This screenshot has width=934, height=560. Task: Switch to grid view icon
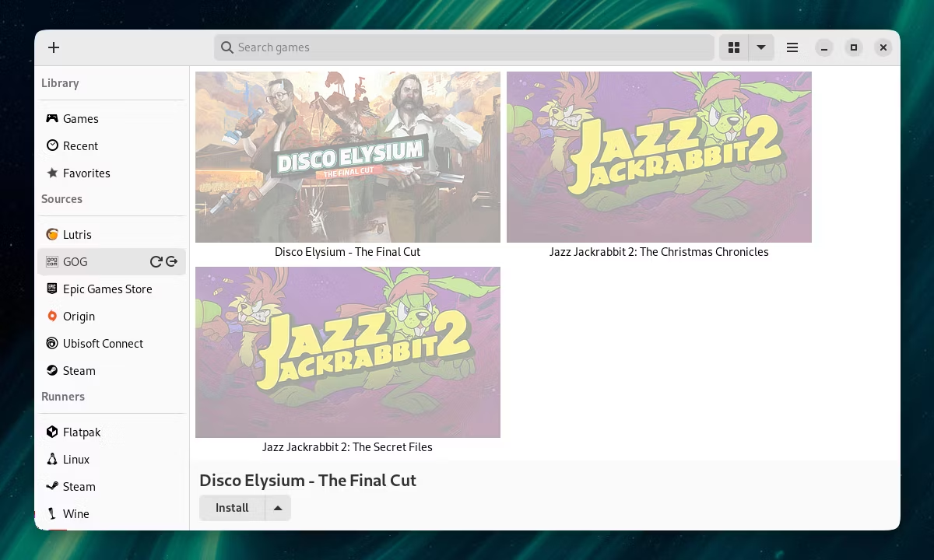(734, 47)
